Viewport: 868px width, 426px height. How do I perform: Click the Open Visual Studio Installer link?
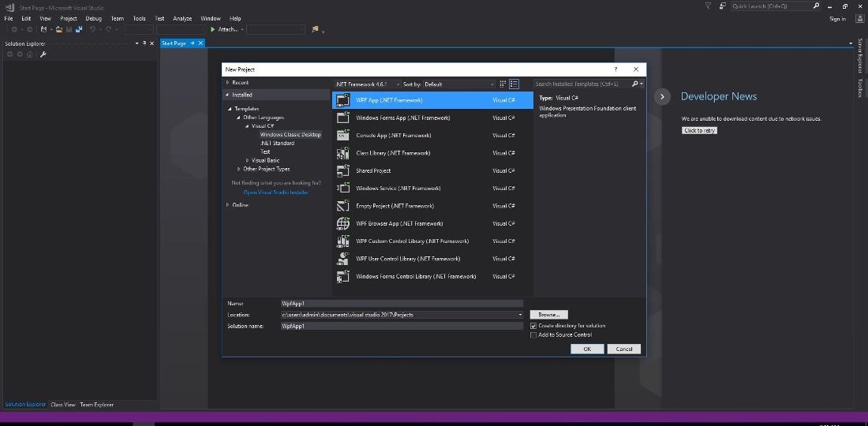(x=275, y=192)
